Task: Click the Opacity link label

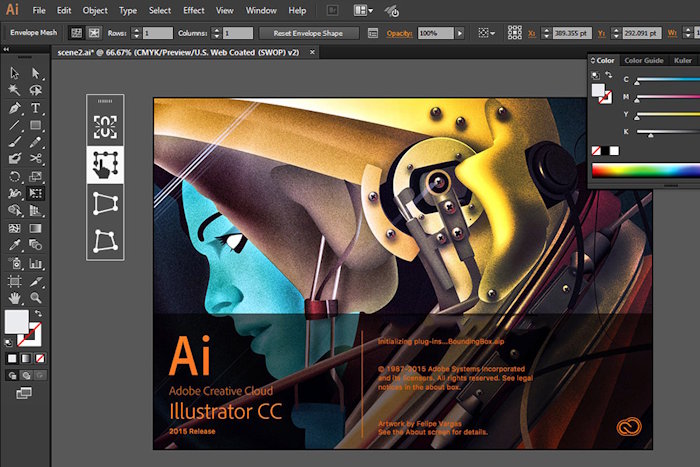Action: click(x=399, y=33)
